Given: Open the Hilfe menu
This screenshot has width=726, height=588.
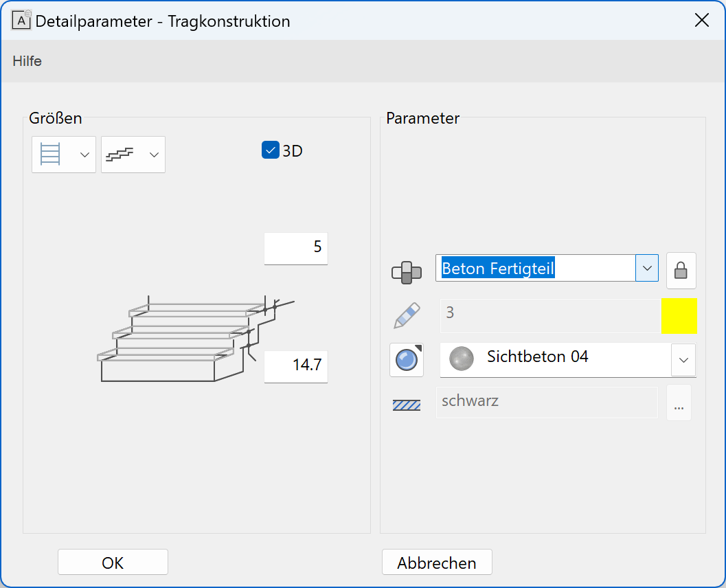Looking at the screenshot, I should [x=27, y=61].
